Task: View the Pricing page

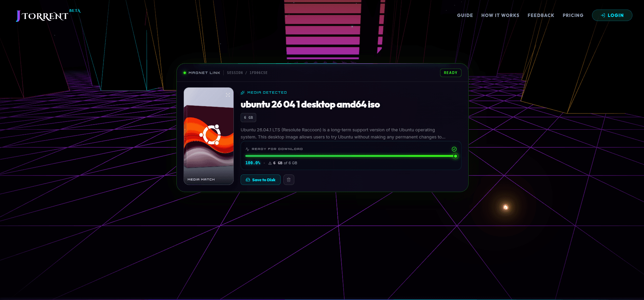Action: point(573,15)
